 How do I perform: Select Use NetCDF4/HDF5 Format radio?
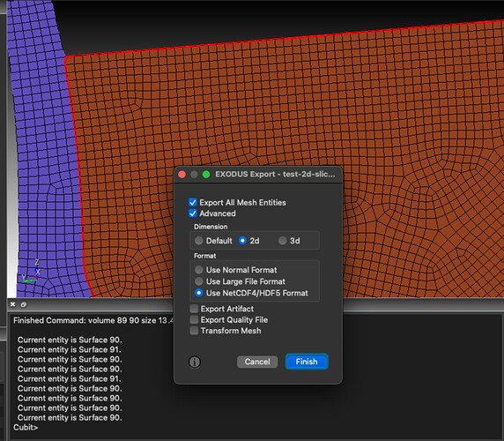click(199, 293)
